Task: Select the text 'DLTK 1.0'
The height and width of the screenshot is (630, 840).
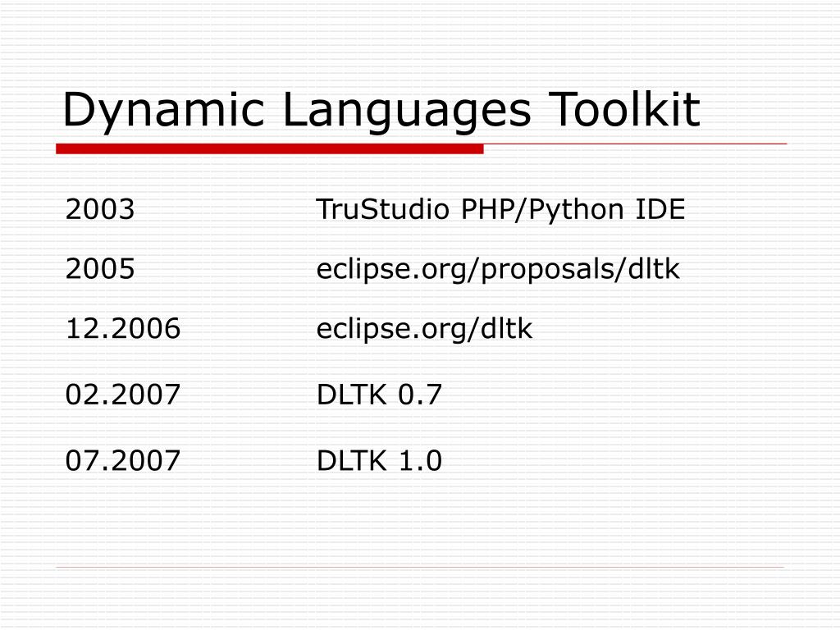Action: pos(379,461)
